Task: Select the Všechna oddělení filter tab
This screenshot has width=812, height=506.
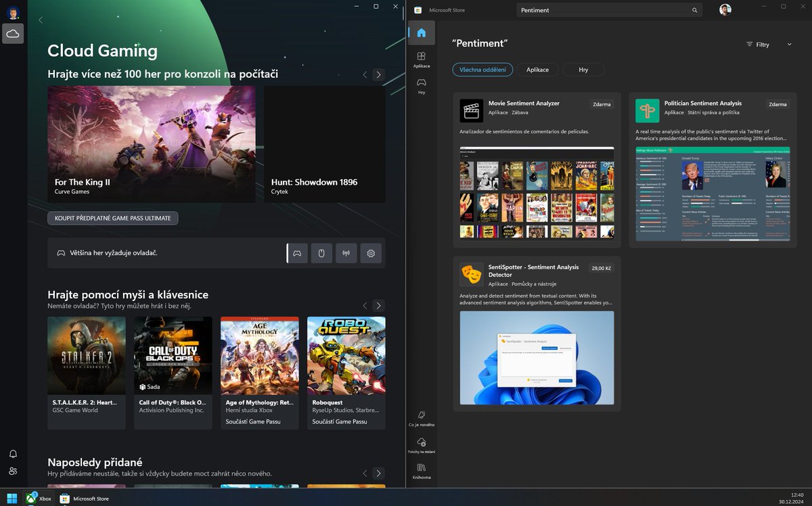Action: (x=482, y=70)
